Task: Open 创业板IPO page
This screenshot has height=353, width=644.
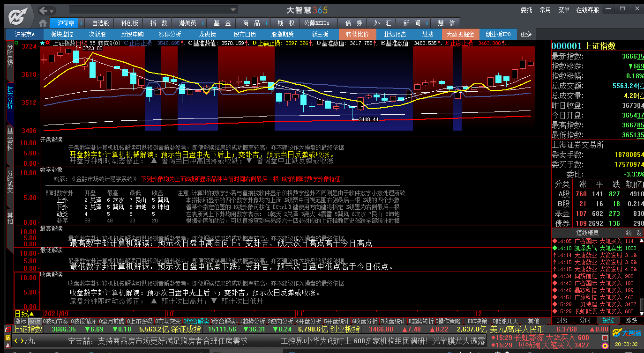Action: [498, 34]
